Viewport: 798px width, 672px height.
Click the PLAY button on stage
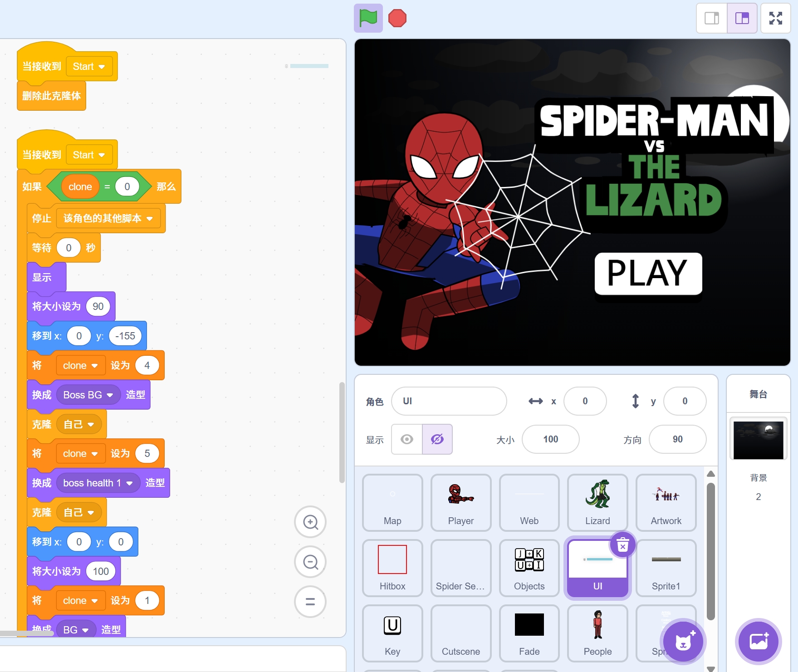(x=648, y=274)
